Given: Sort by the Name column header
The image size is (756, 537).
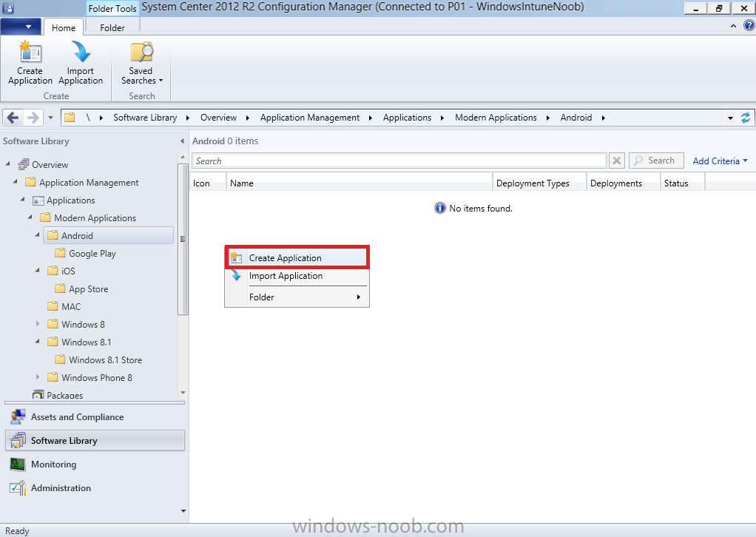Looking at the screenshot, I should click(360, 183).
